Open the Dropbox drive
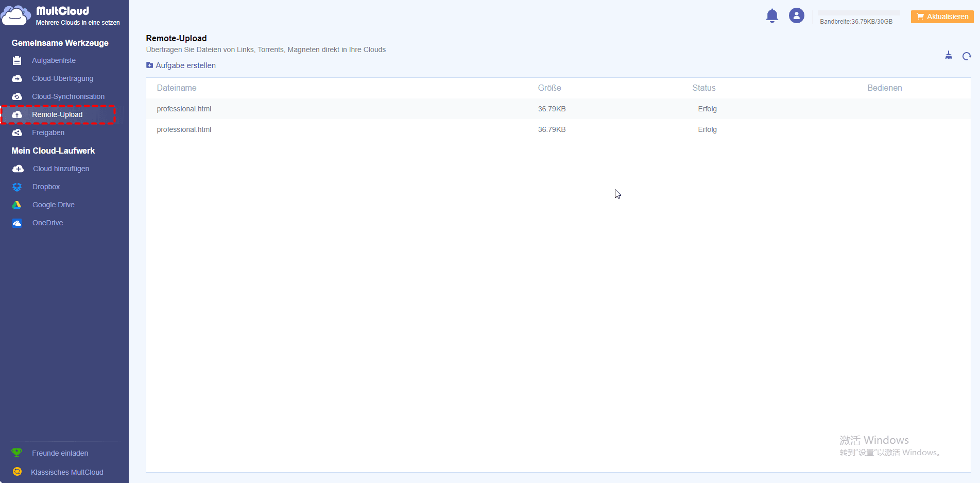The width and height of the screenshot is (980, 483). click(x=46, y=187)
